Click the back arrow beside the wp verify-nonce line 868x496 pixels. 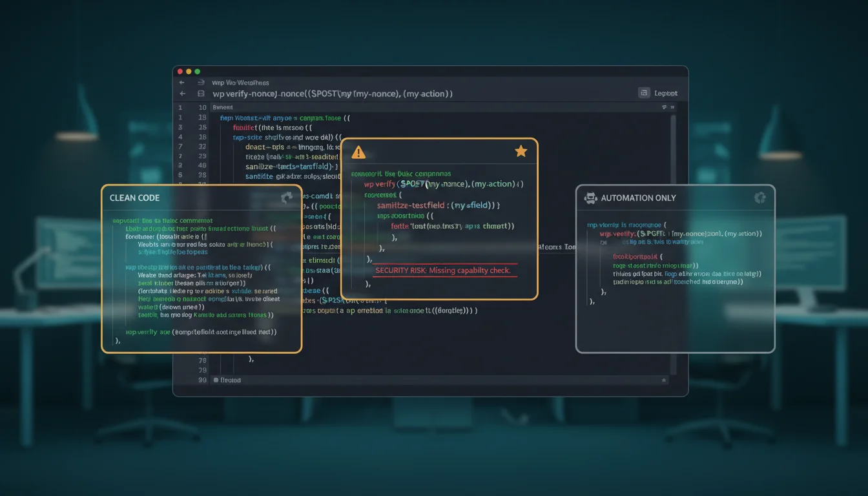[183, 94]
